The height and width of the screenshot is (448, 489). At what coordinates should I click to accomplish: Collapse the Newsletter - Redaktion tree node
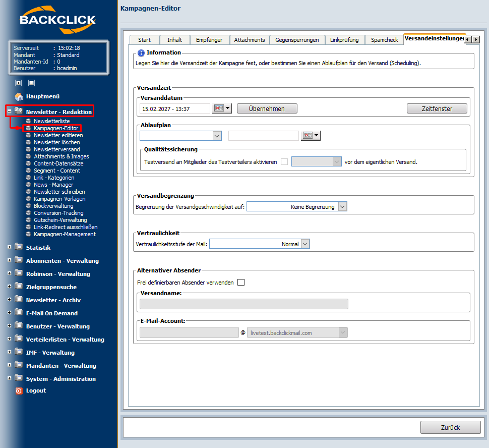[x=9, y=111]
